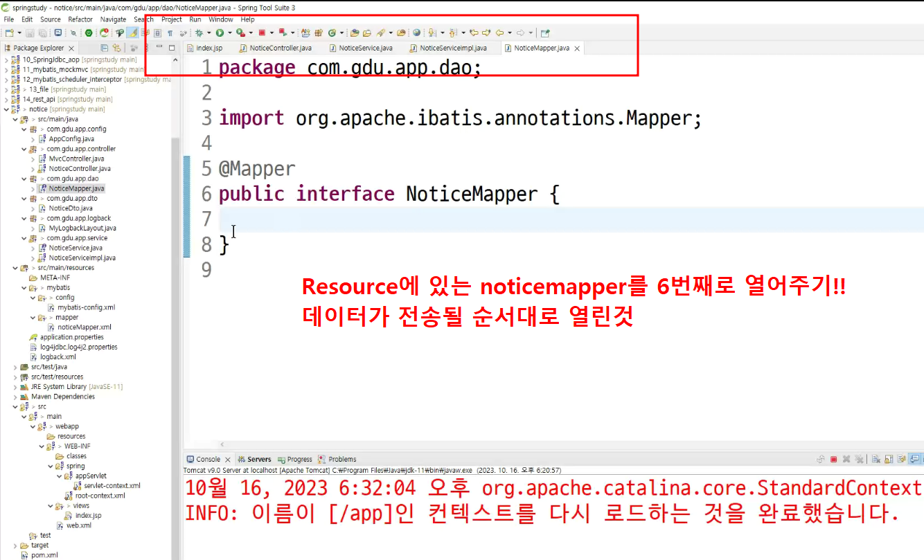
Task: Toggle Block Selection mode
Action: coord(157,33)
